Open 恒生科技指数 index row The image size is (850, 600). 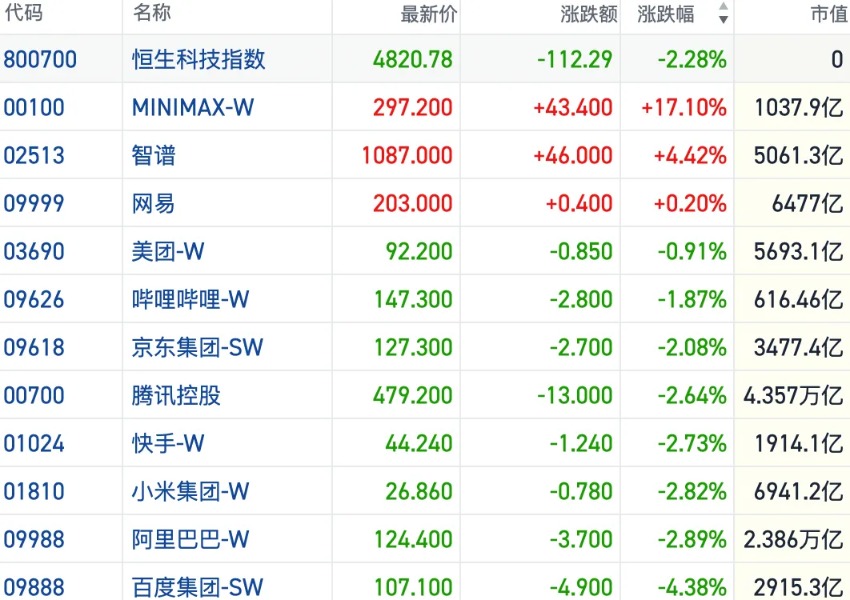(x=425, y=59)
